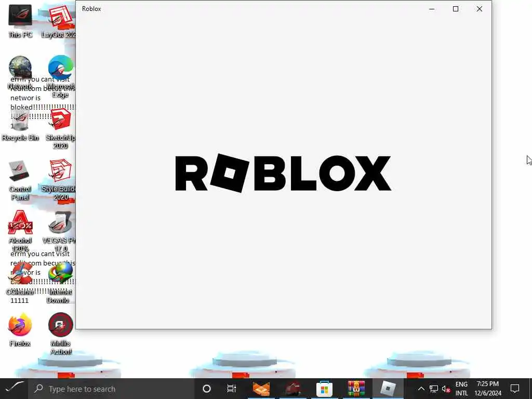This screenshot has width=532, height=399.
Task: Open the dark red app on taskbar
Action: pyautogui.click(x=292, y=389)
